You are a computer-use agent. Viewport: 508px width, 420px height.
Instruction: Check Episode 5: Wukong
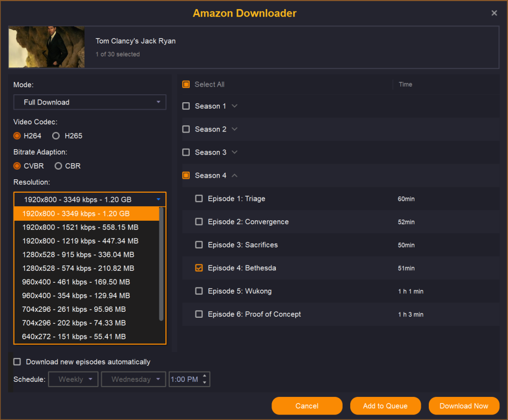pos(199,291)
